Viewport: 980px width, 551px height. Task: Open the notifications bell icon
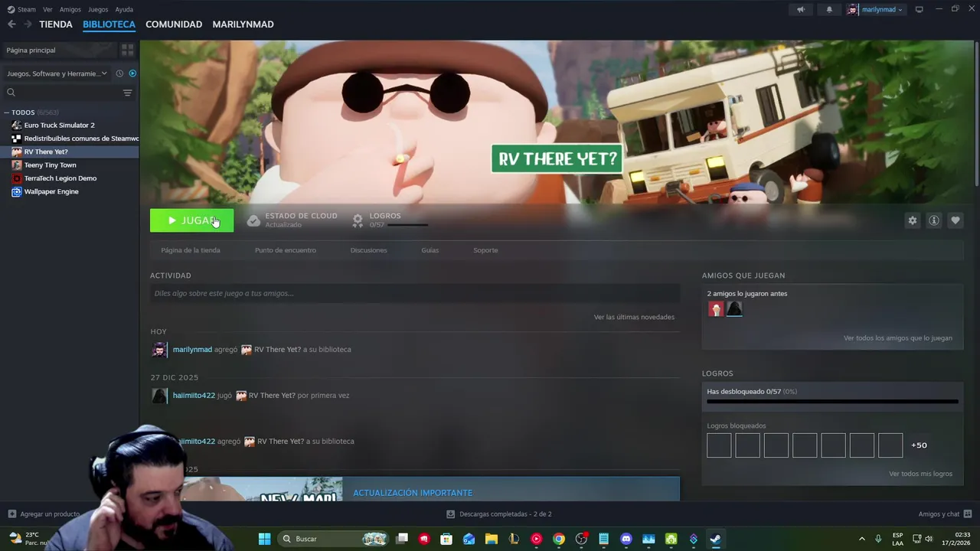[x=829, y=9]
